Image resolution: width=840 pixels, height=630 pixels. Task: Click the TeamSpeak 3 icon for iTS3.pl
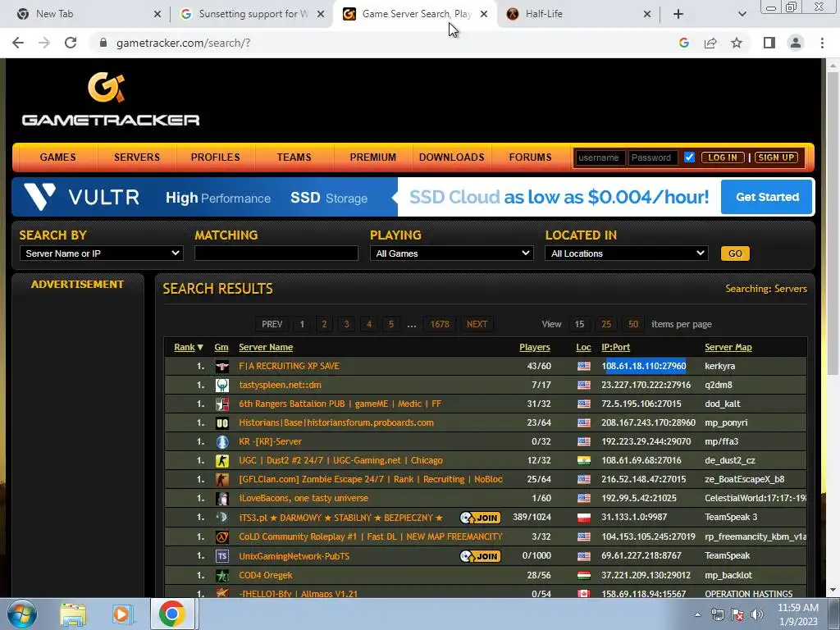click(x=221, y=518)
